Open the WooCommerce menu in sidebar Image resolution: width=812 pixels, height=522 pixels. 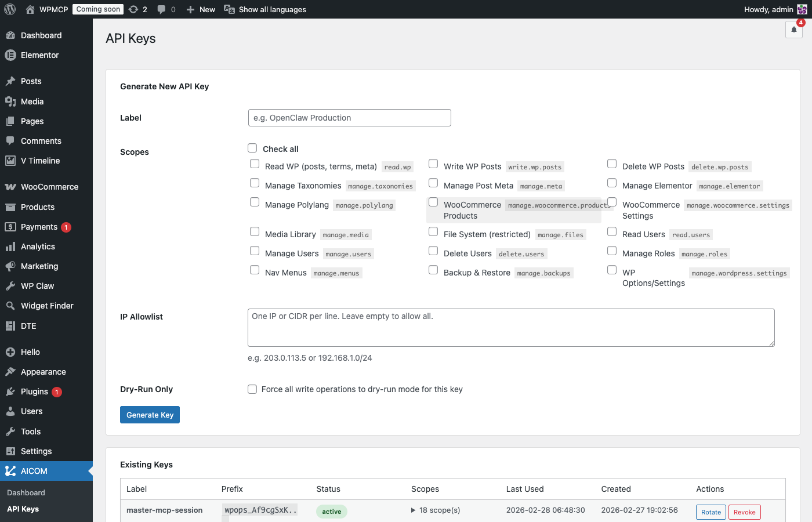coord(49,187)
